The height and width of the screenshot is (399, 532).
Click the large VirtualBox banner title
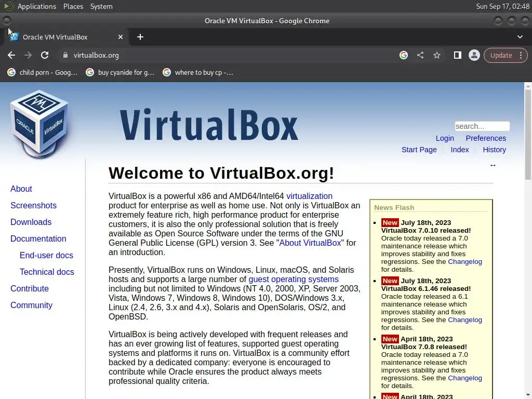[209, 125]
